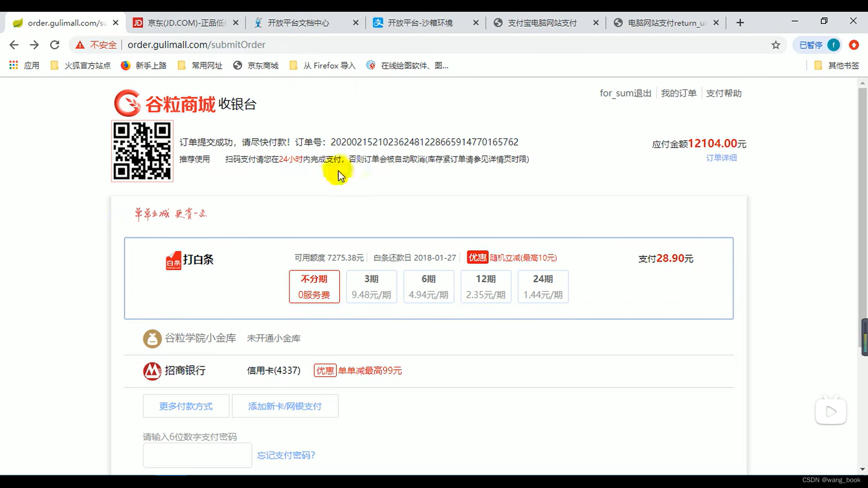Open the 京东商城 bookmark
The width and height of the screenshot is (868, 488).
(256, 66)
